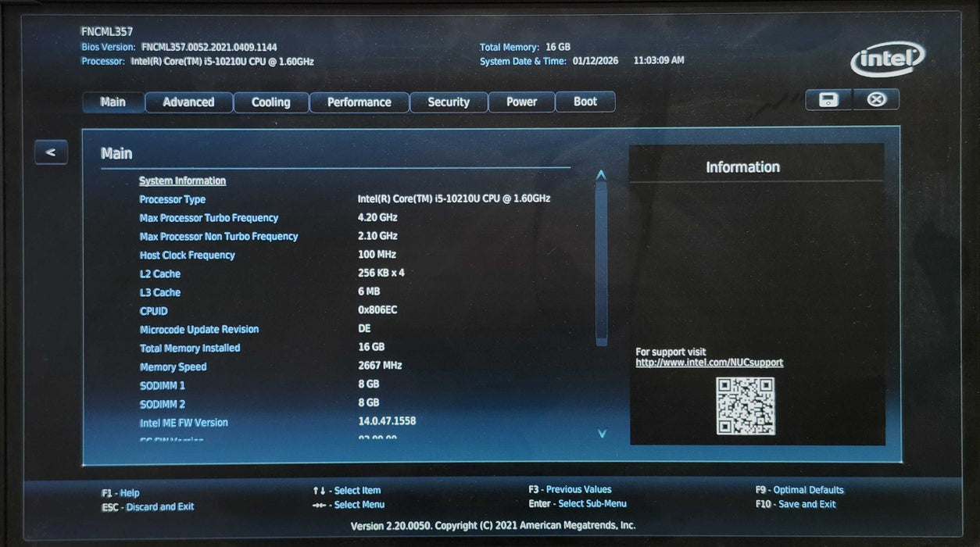Click the exit X icon button
This screenshot has height=547, width=980.
(876, 100)
